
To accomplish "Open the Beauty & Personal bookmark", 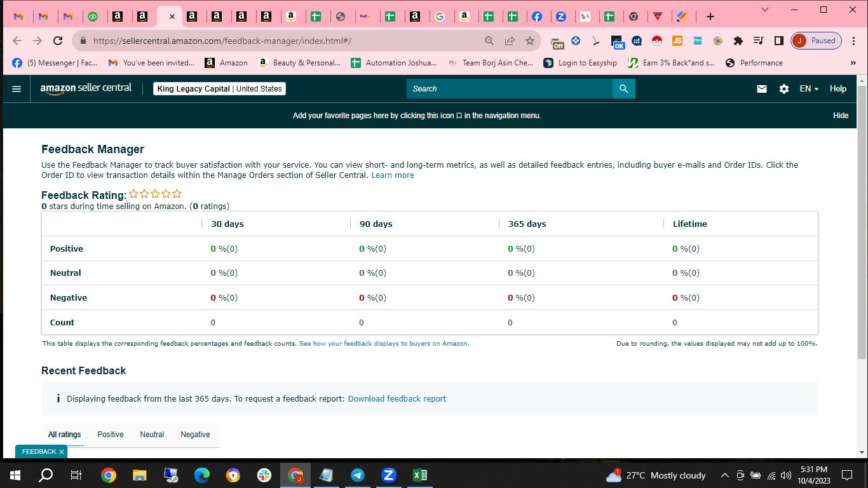I will coord(300,63).
